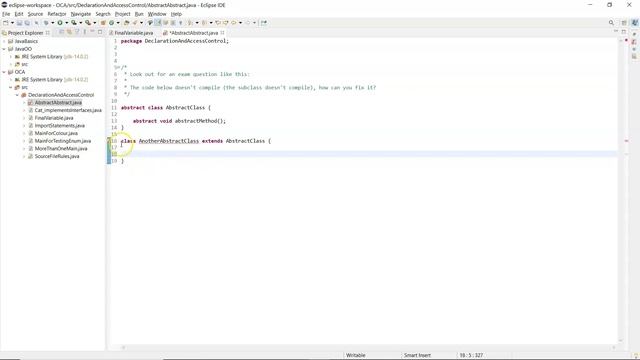Screen dimensions: 640x360
Task: Open the New wizard dropdown arrow
Action: coord(12,23)
